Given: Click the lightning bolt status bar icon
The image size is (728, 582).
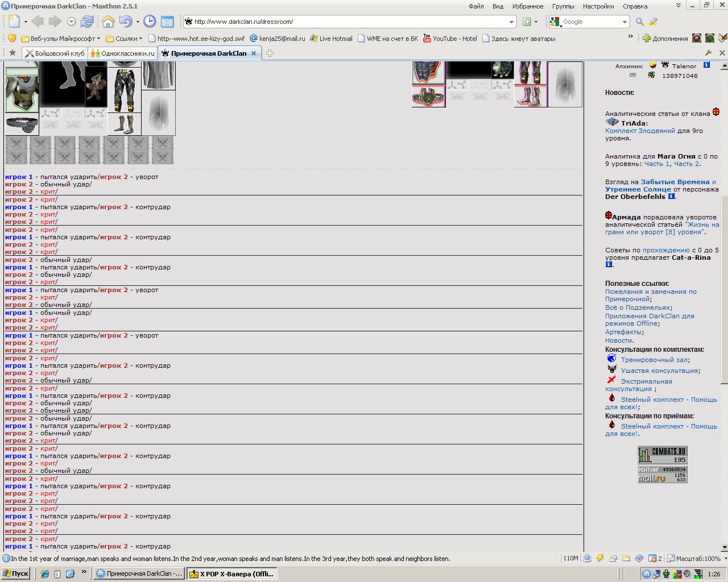Looking at the screenshot, I should [x=600, y=558].
